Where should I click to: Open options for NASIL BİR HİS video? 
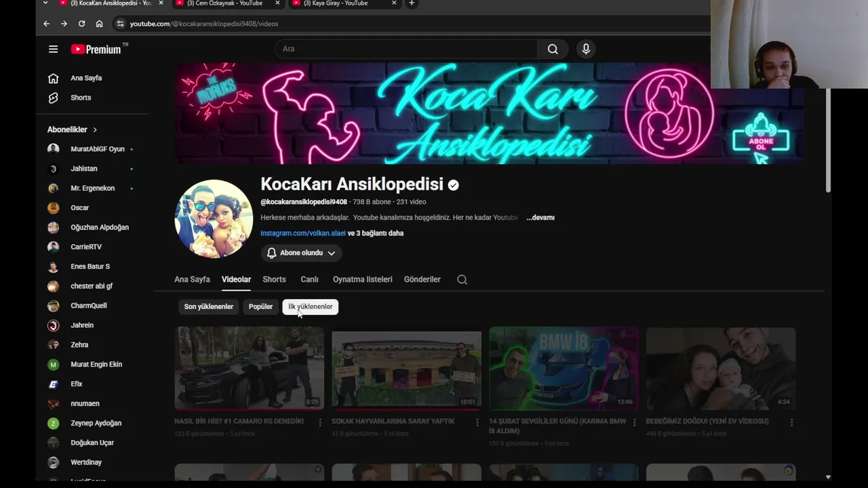tap(319, 422)
